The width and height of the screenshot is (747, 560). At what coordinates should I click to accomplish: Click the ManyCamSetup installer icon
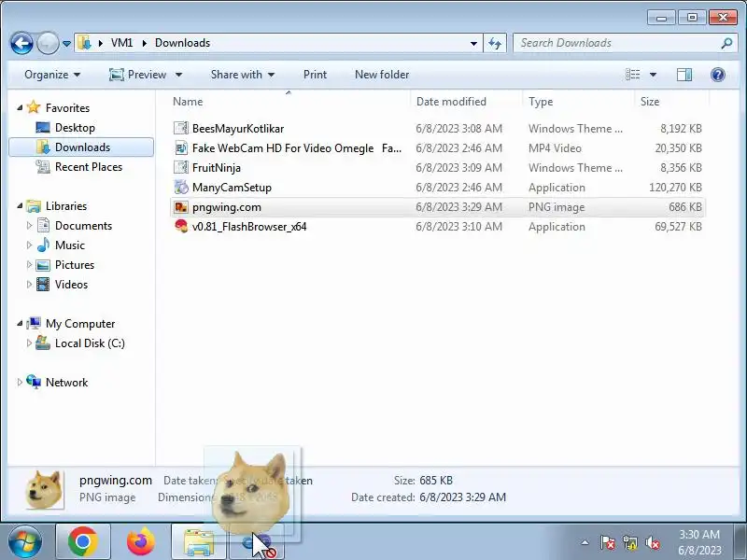(x=180, y=188)
